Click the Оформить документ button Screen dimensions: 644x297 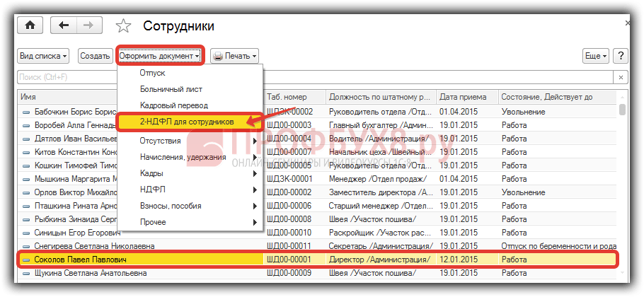(160, 56)
